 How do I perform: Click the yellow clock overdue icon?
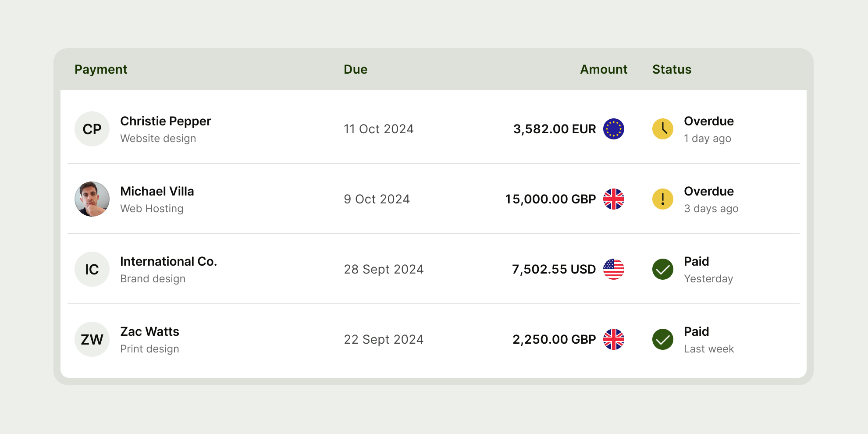coord(663,129)
